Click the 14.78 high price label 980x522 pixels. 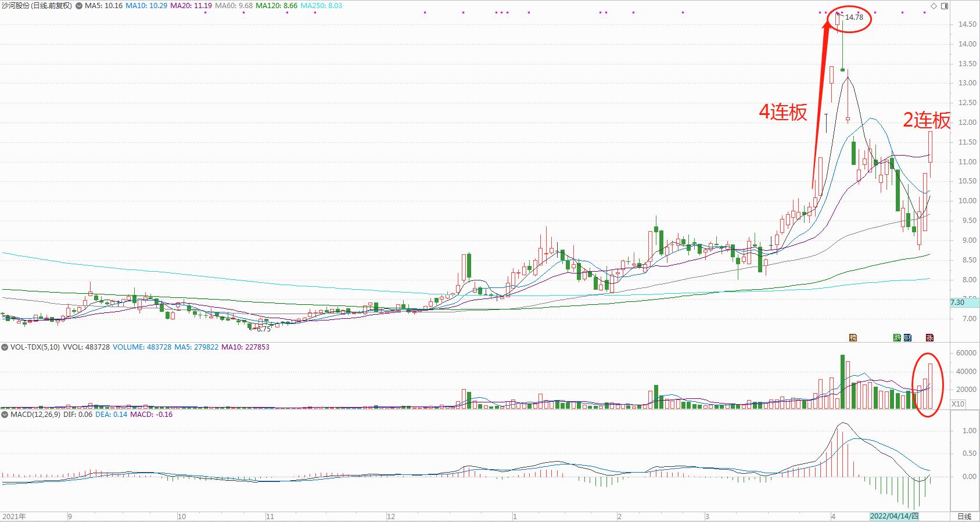pos(854,17)
